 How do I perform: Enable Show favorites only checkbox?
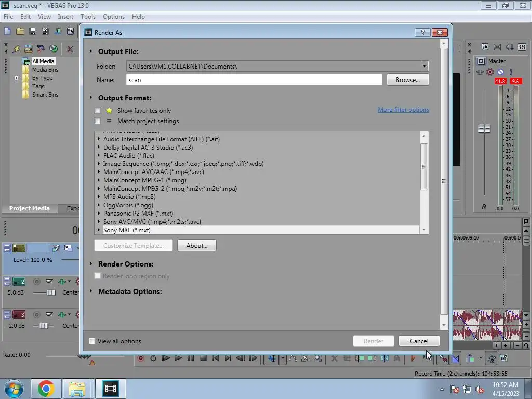pos(97,110)
